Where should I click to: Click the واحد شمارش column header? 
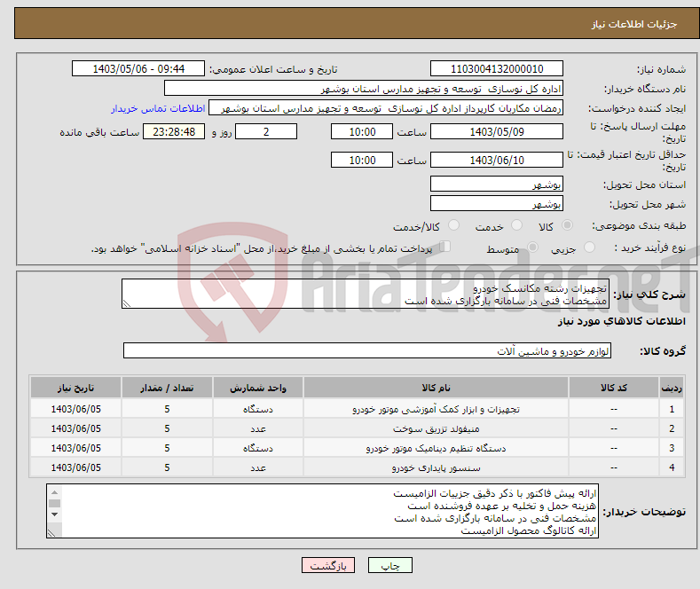tap(258, 388)
